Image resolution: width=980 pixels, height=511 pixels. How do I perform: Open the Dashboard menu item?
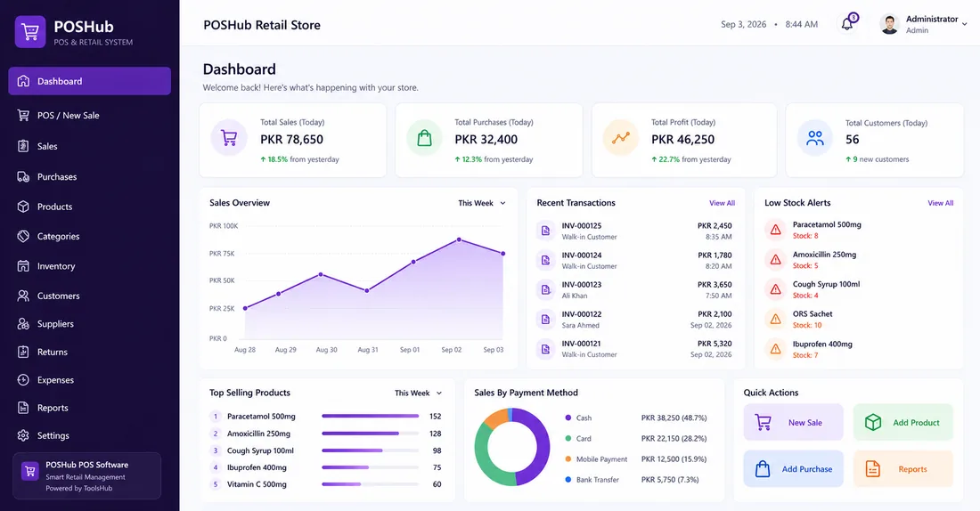click(x=89, y=81)
